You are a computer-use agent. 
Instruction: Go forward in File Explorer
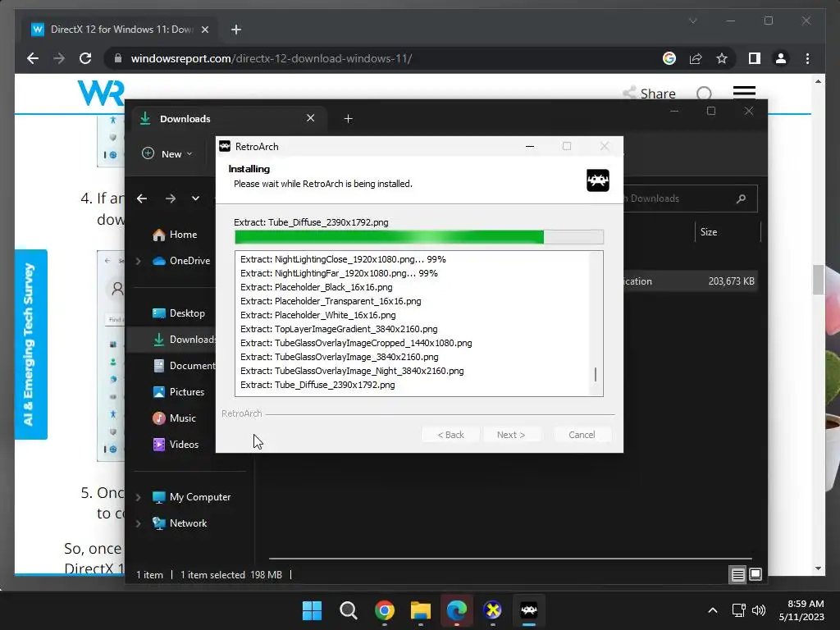[x=171, y=199]
